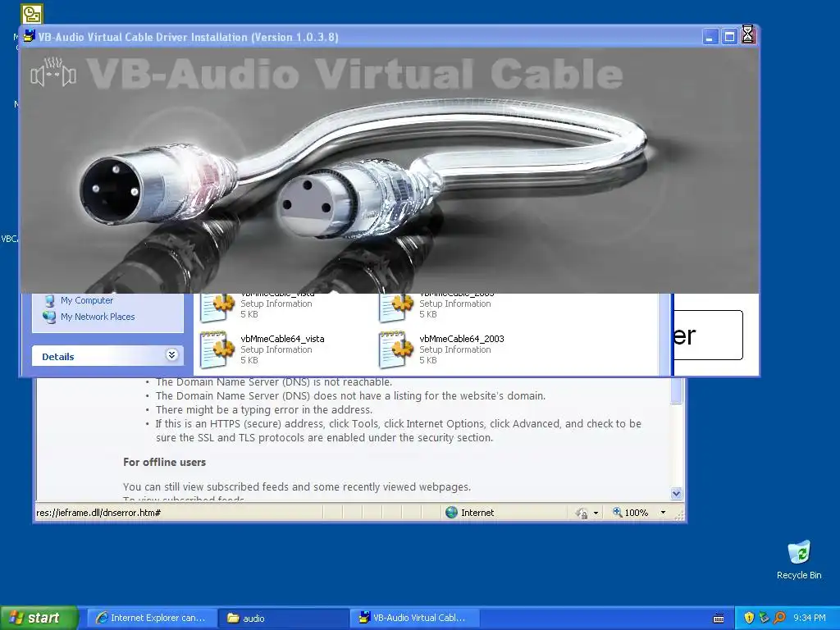Select the vbMmeCable64_vista setup file icon

click(x=217, y=349)
